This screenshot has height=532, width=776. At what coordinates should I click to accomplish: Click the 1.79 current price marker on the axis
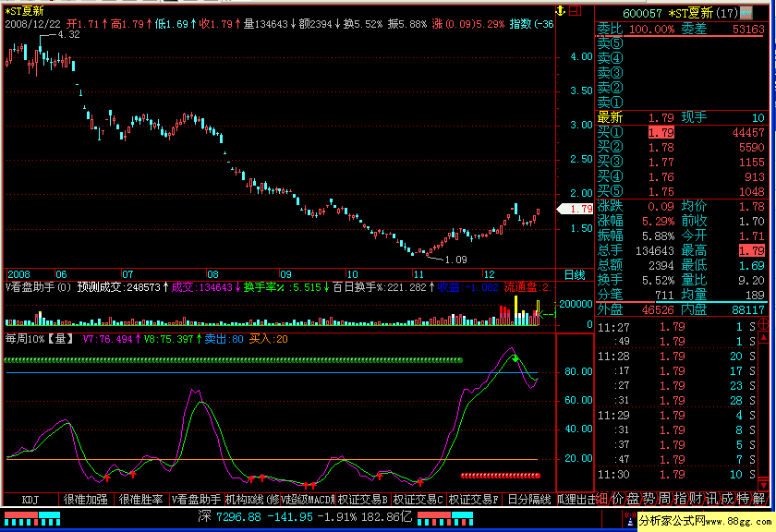575,209
